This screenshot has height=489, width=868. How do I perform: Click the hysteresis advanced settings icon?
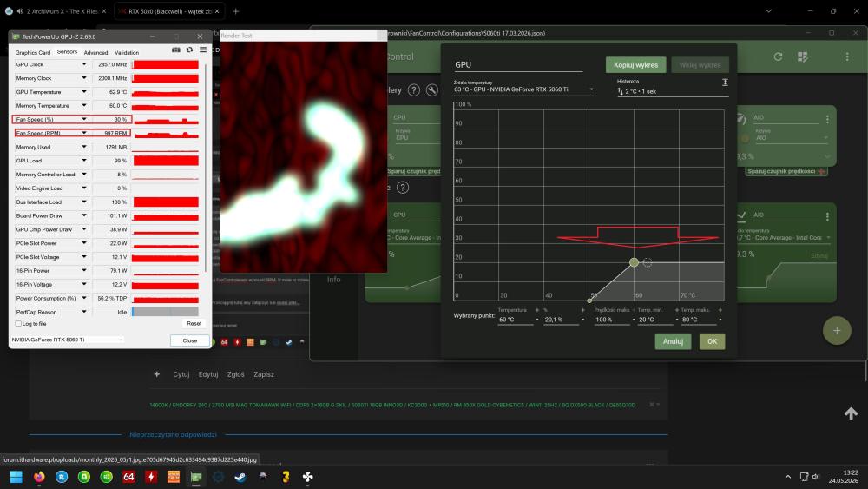pyautogui.click(x=725, y=82)
